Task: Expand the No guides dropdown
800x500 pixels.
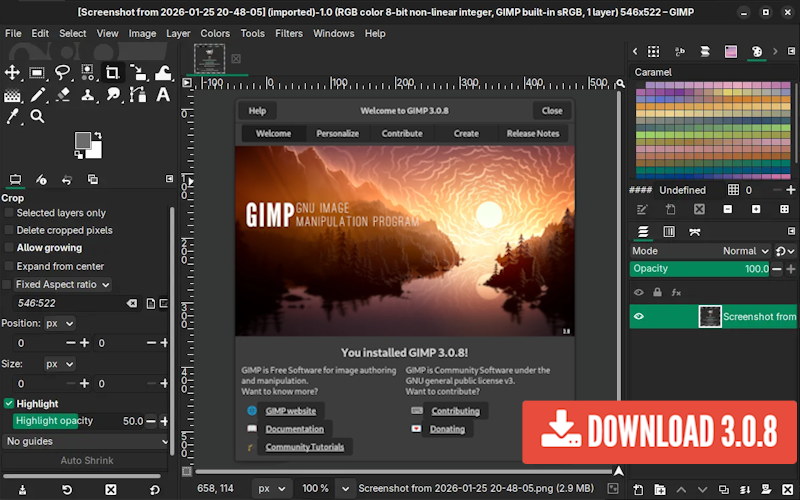Action: coord(87,441)
